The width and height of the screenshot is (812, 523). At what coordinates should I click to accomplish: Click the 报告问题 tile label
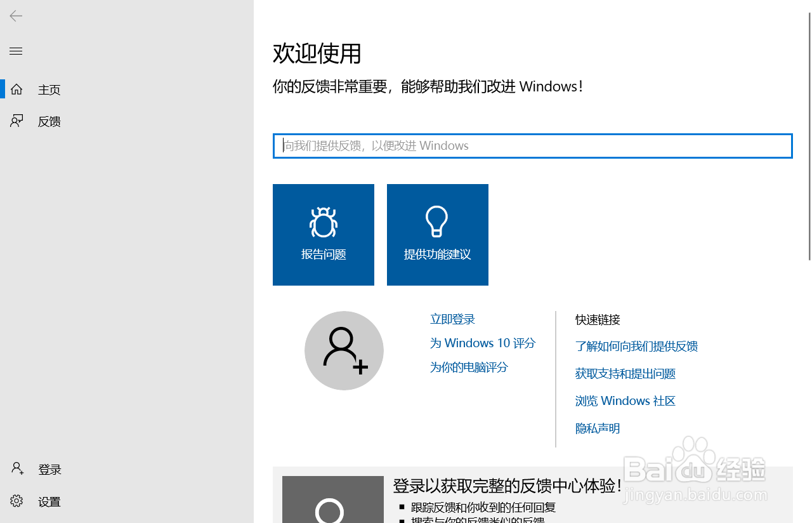pos(324,255)
